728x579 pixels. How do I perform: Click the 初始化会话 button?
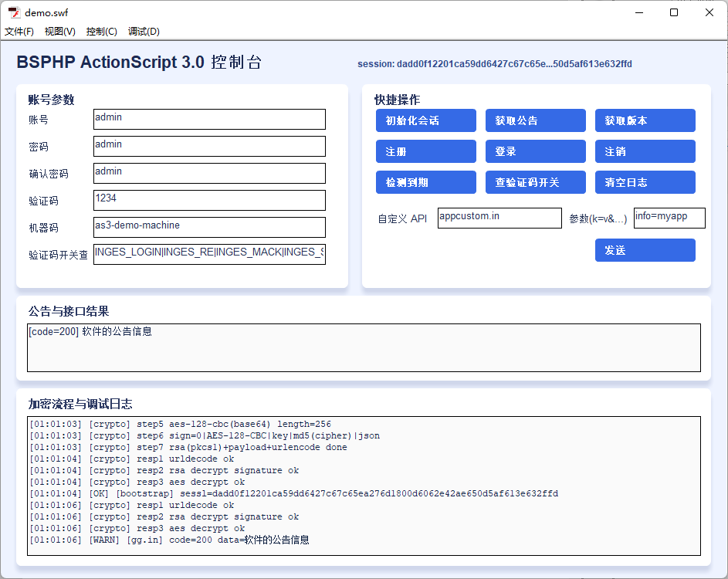425,120
